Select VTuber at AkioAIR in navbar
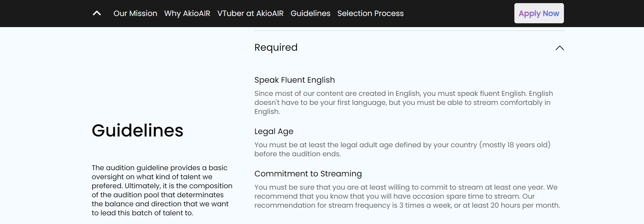Screen dimensions: 644x224 pyautogui.click(x=250, y=13)
